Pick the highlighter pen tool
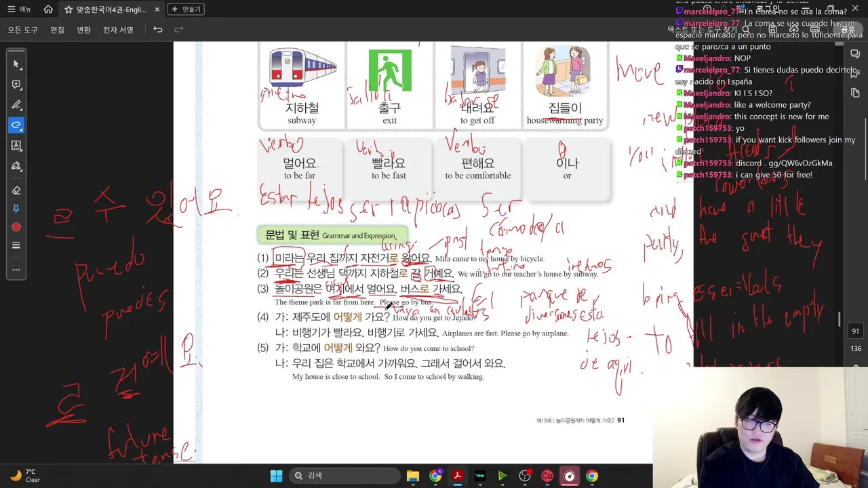Image resolution: width=868 pixels, height=488 pixels. coord(16,105)
